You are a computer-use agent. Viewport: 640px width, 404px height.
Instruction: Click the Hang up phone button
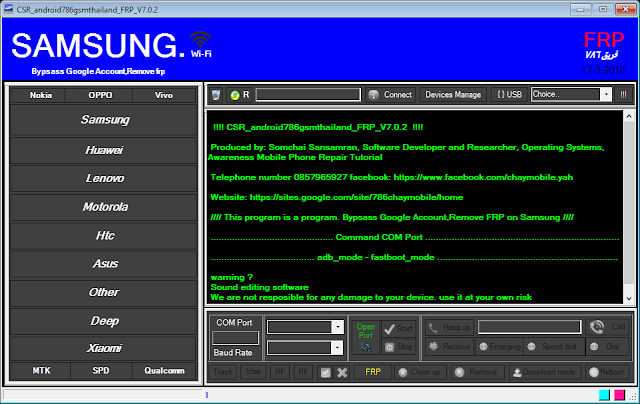click(x=449, y=327)
